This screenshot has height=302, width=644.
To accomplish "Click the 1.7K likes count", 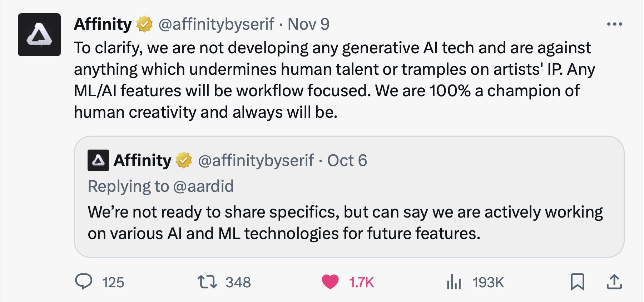I will point(361,283).
